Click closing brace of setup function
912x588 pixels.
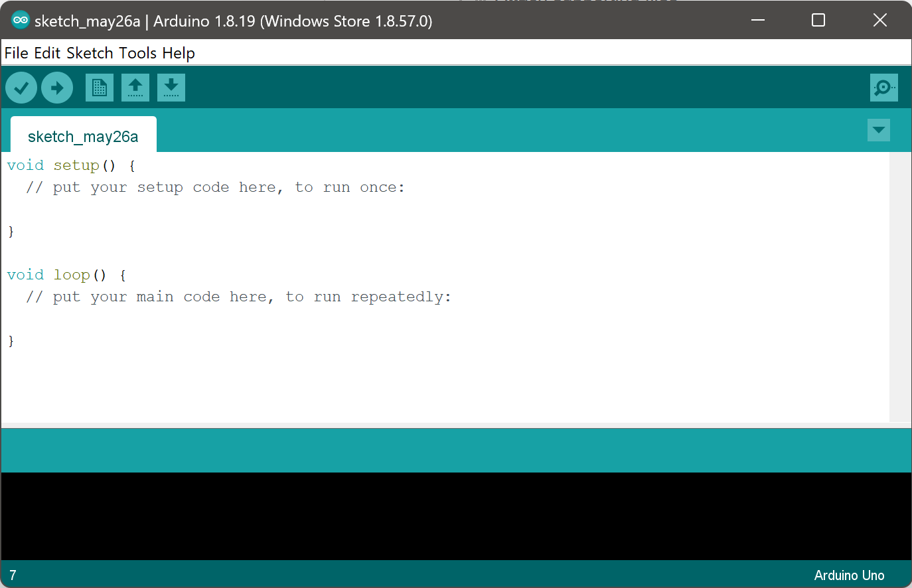pyautogui.click(x=11, y=232)
